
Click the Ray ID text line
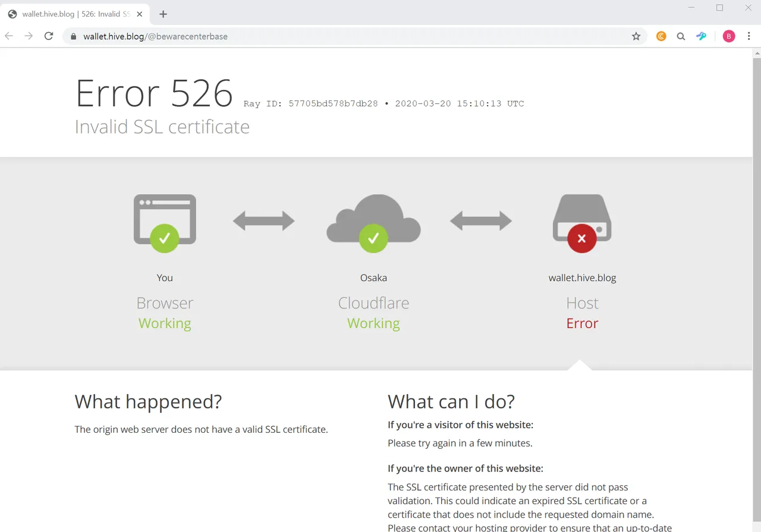(383, 103)
